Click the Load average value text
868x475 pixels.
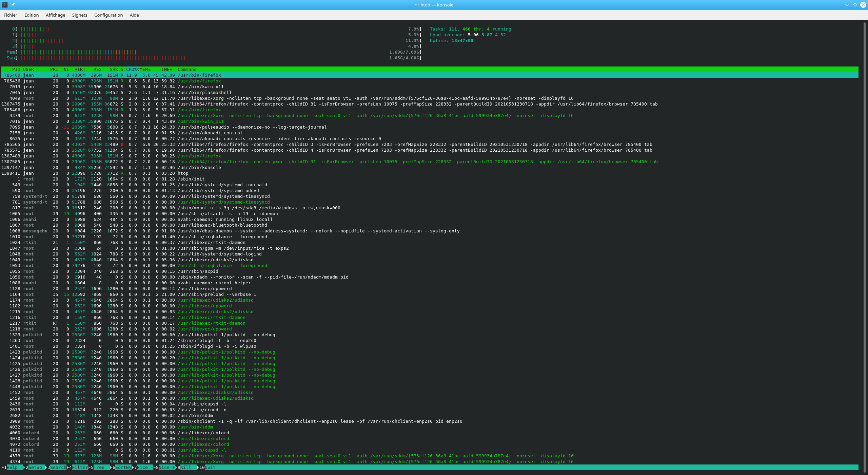tap(487, 35)
